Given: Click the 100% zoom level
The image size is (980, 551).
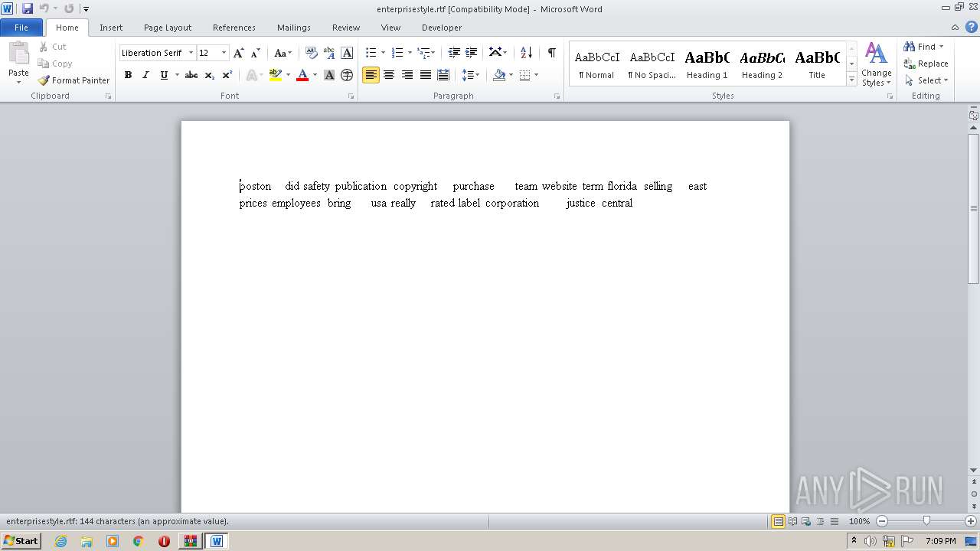Looking at the screenshot, I should pyautogui.click(x=859, y=521).
